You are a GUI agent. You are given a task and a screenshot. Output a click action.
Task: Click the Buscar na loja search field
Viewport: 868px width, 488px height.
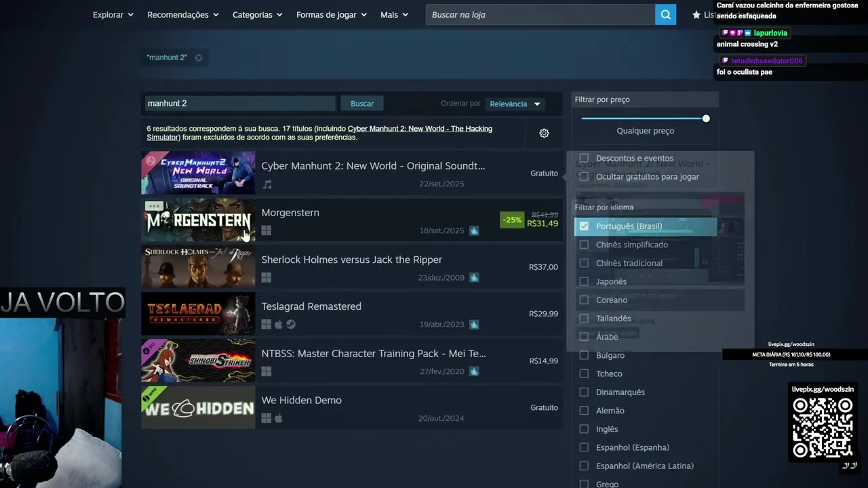tap(540, 15)
